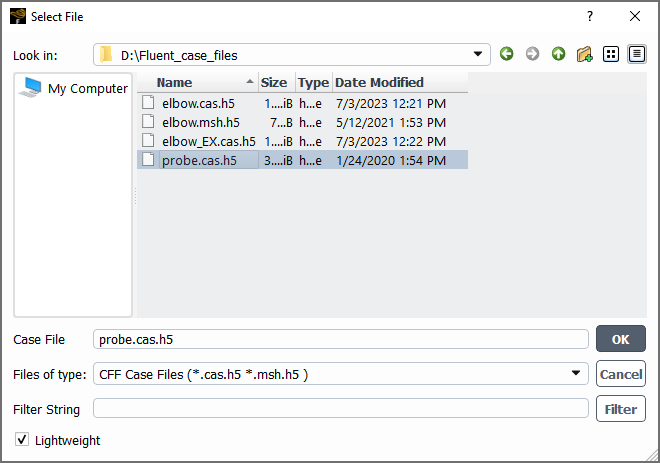Click the Fluent app icon in the title bar

pos(18,16)
